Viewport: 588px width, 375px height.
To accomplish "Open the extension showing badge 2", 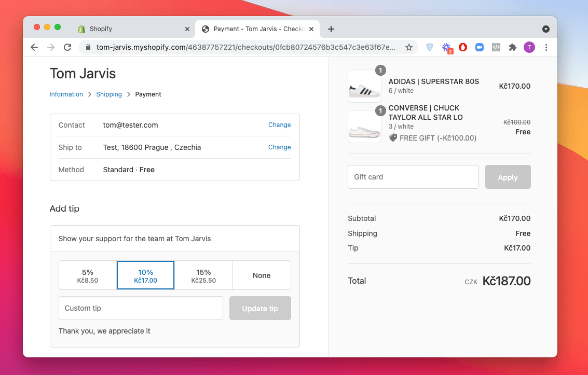I will pos(447,48).
